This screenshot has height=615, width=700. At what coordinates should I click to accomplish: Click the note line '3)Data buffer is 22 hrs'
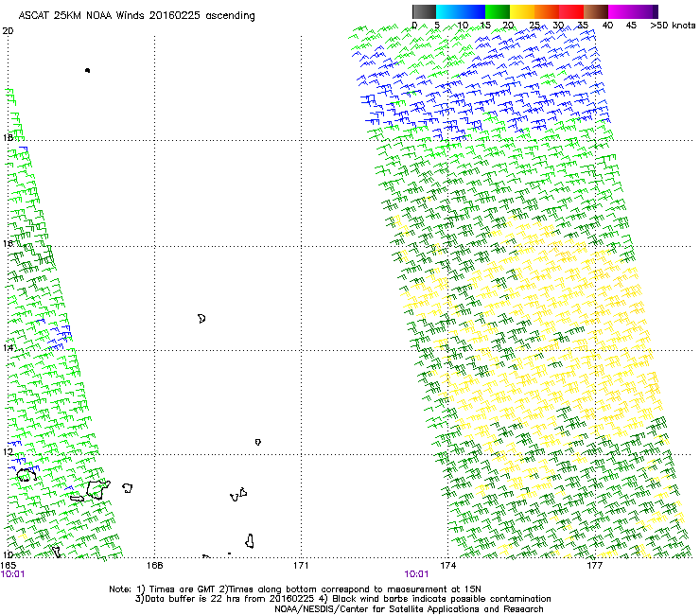click(342, 599)
